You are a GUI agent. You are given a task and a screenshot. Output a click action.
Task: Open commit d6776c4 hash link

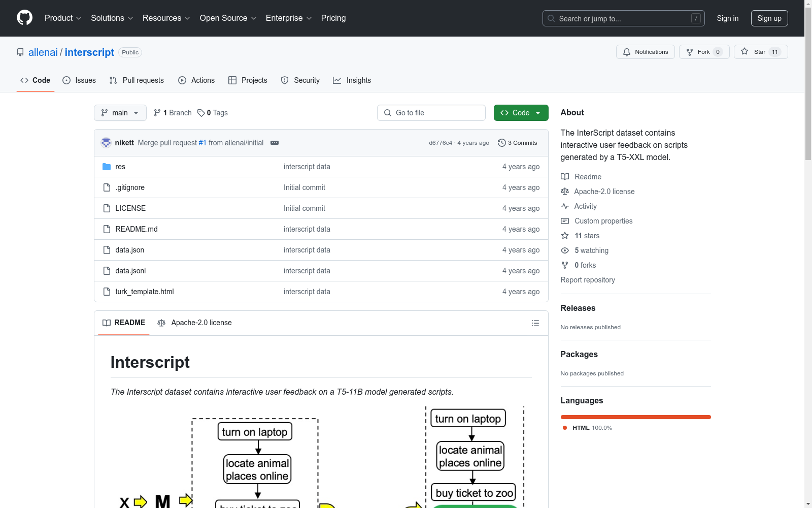pos(441,143)
